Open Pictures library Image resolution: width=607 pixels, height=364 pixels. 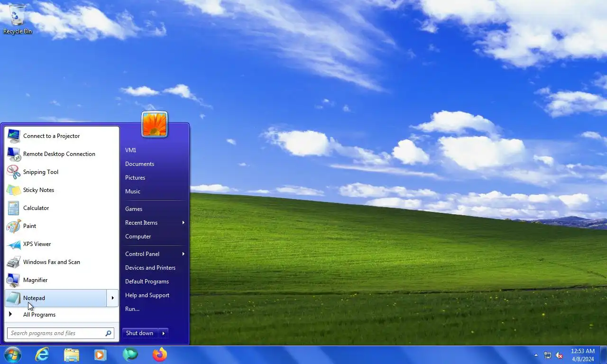135,178
